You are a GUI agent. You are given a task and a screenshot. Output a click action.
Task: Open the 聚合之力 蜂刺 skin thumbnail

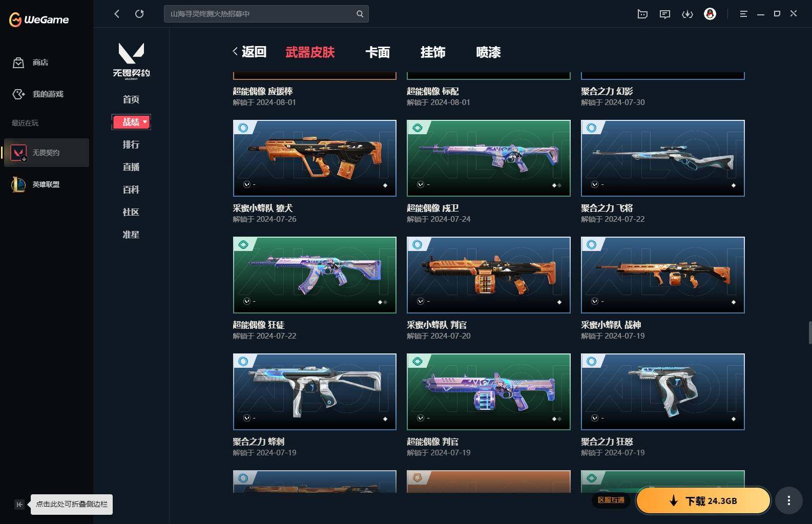[x=315, y=392]
